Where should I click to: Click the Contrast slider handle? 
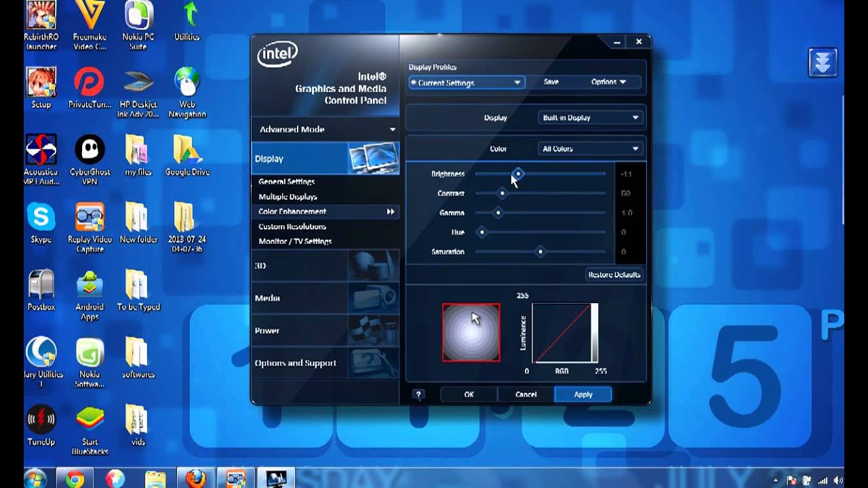coord(502,193)
